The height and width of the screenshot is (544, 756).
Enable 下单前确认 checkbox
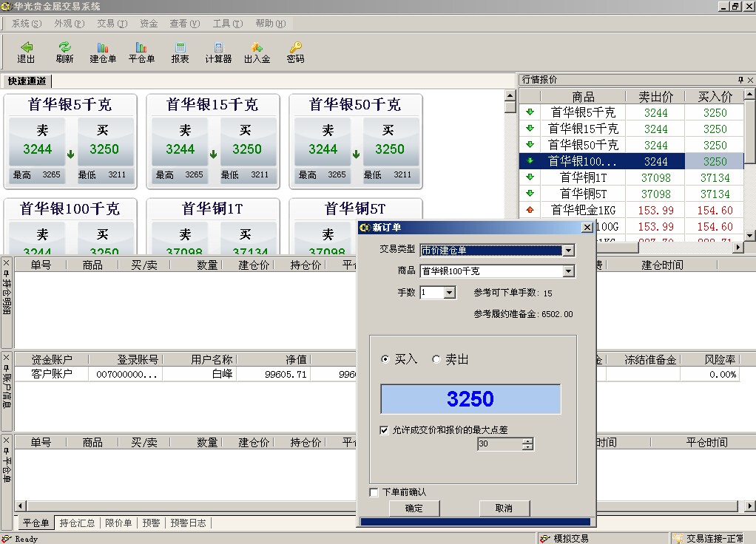click(374, 492)
